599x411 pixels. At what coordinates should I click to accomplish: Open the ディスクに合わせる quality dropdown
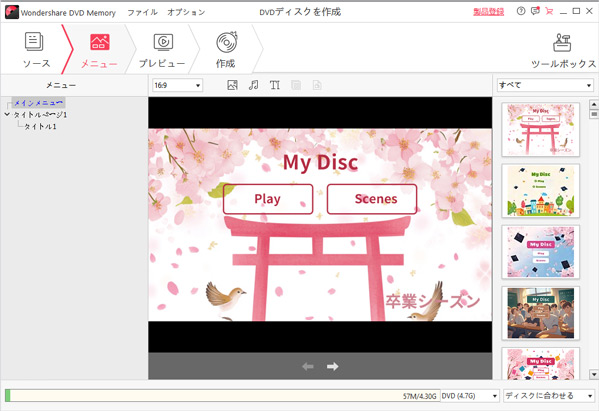549,396
